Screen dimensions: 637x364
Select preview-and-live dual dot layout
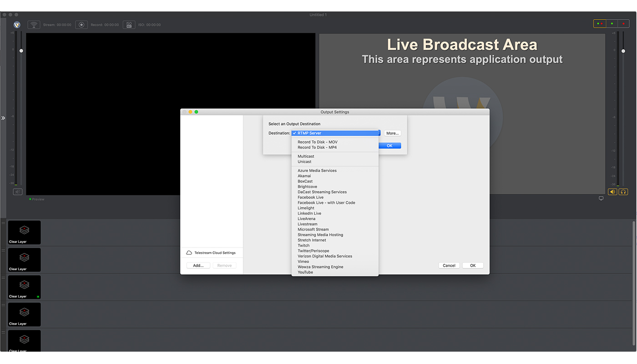point(600,24)
